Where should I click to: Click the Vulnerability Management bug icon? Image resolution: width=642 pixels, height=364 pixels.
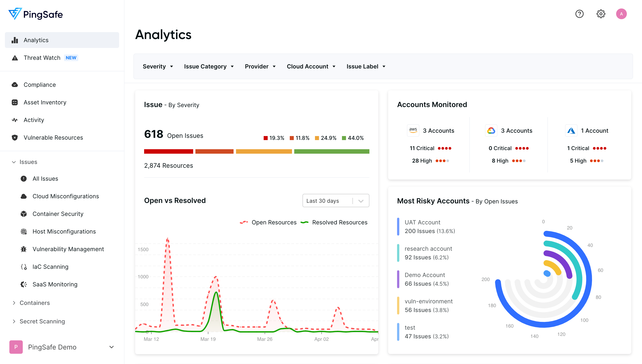24,249
